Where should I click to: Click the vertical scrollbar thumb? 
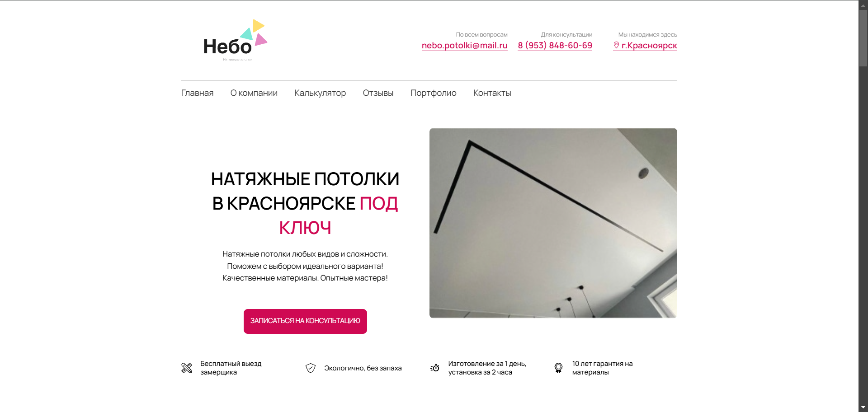(863, 38)
